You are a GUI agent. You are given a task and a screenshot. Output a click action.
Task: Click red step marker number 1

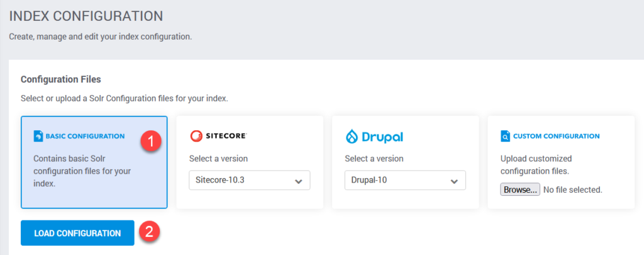click(150, 142)
